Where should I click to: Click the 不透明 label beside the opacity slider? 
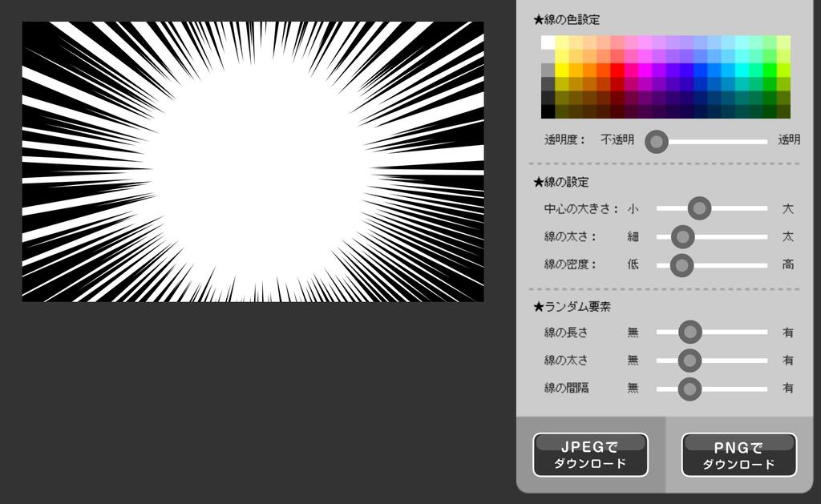[617, 139]
